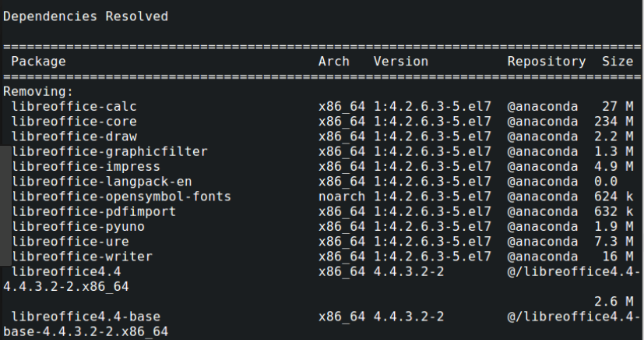
Task: Click the Repository column header
Action: pos(546,61)
